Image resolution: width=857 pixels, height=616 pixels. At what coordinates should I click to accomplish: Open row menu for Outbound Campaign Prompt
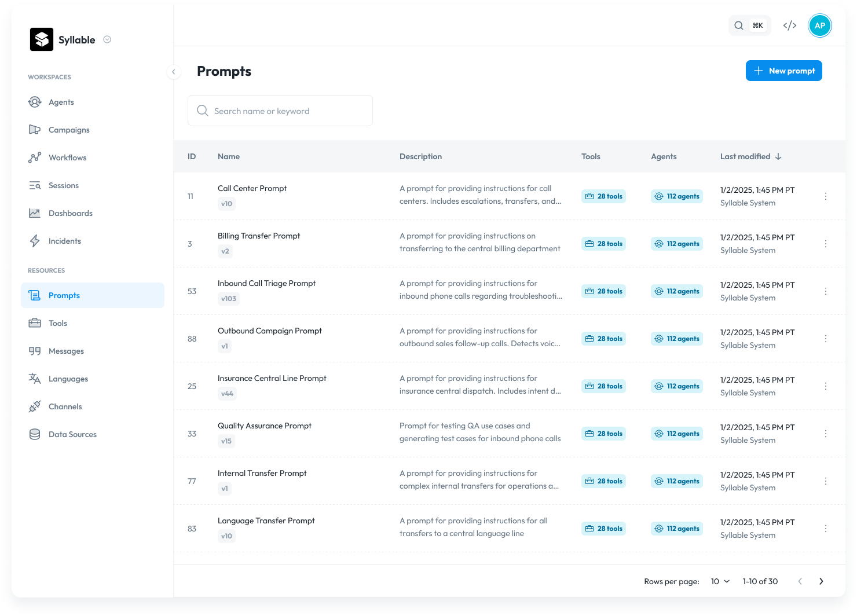[x=826, y=339]
